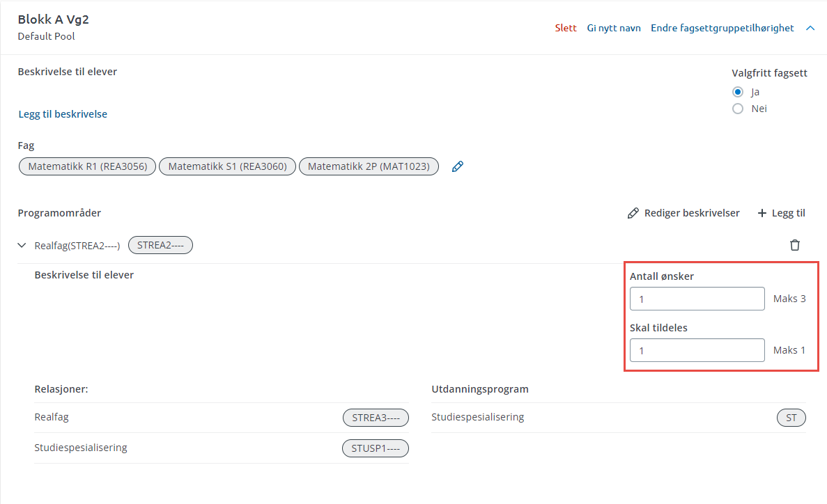Viewport: 827px width, 504px height.
Task: Click the plus icon beside Legg til
Action: pyautogui.click(x=762, y=213)
